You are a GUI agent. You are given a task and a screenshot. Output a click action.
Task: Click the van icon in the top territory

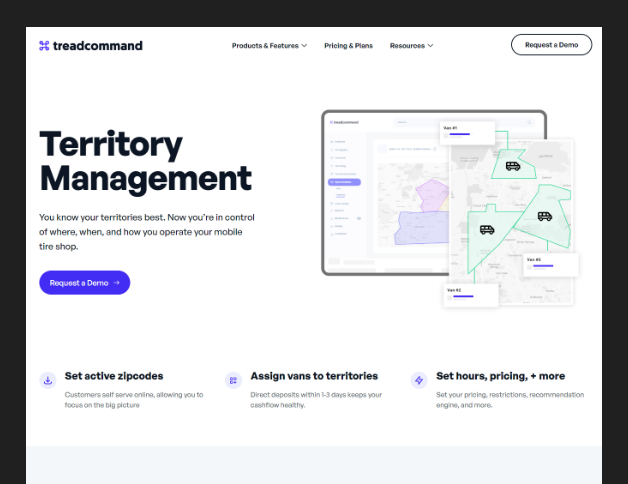click(513, 166)
